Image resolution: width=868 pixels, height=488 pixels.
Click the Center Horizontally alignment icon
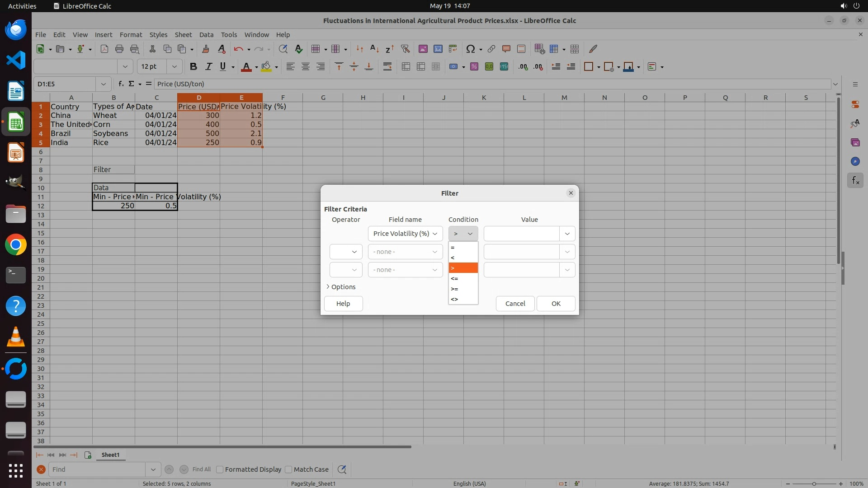(x=306, y=67)
